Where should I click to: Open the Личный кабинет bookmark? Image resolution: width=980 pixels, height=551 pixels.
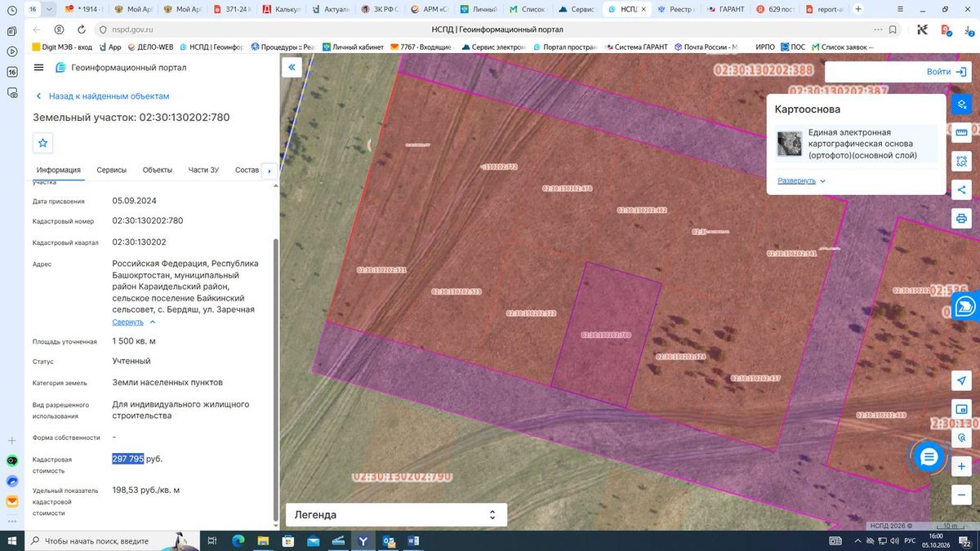[352, 47]
